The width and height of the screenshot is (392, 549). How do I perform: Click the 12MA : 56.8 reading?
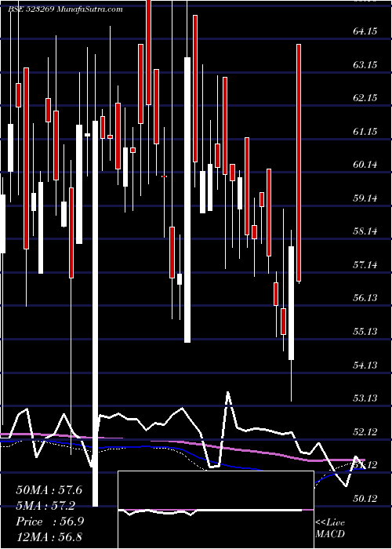[x=49, y=537]
